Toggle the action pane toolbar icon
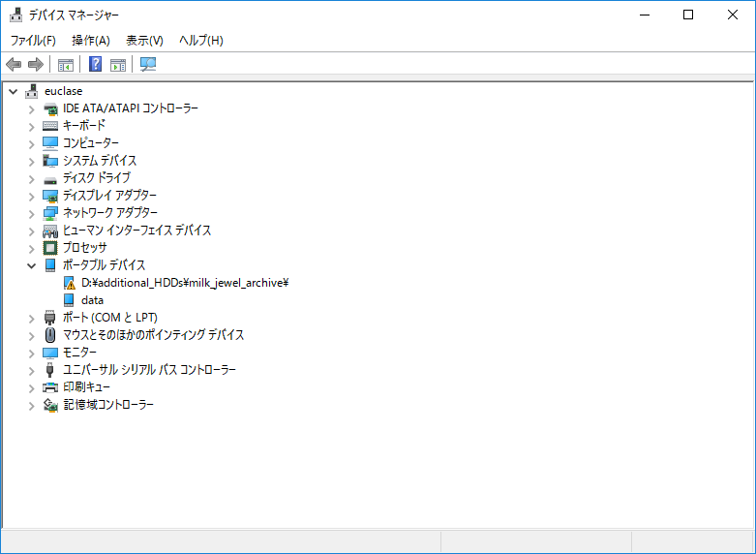 118,65
